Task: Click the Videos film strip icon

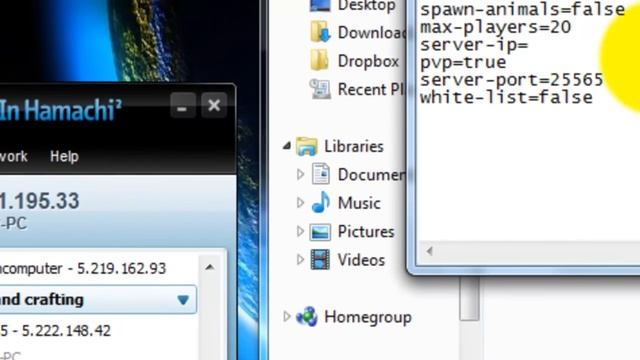Action: 320,260
